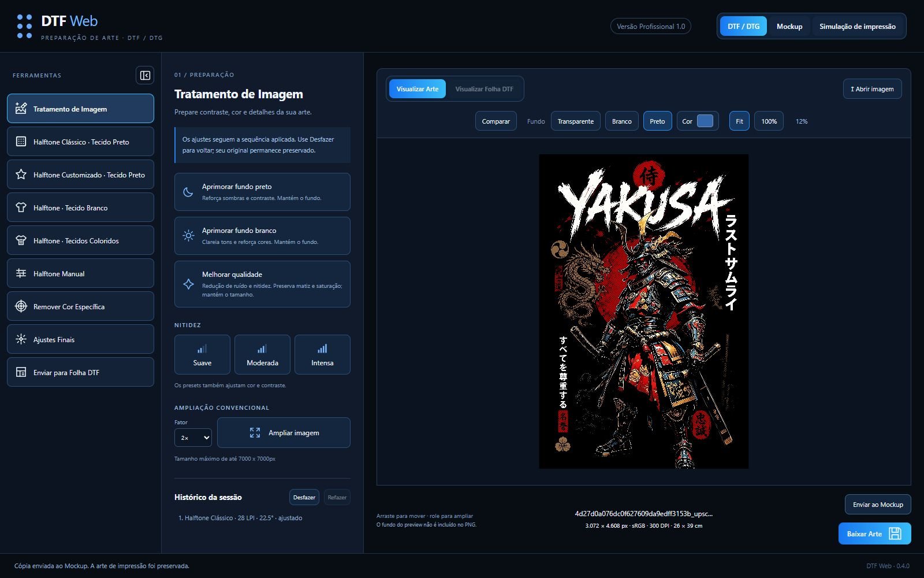Open the Halftone Manual tool
924x578 pixels.
(80, 273)
